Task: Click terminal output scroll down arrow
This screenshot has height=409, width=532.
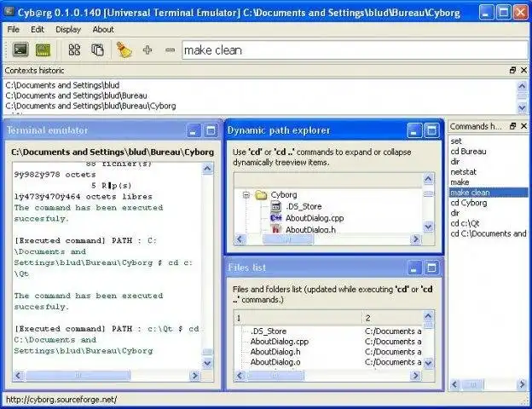Action: tap(208, 363)
